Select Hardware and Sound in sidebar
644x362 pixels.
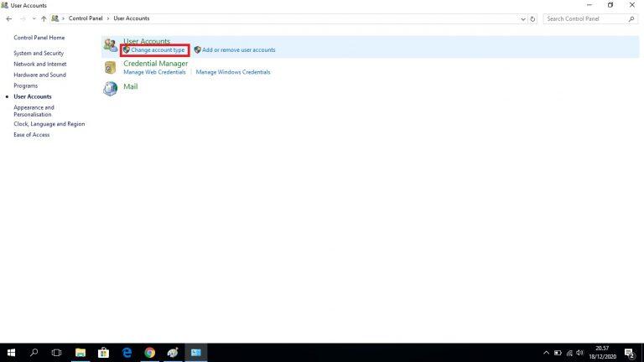39,75
